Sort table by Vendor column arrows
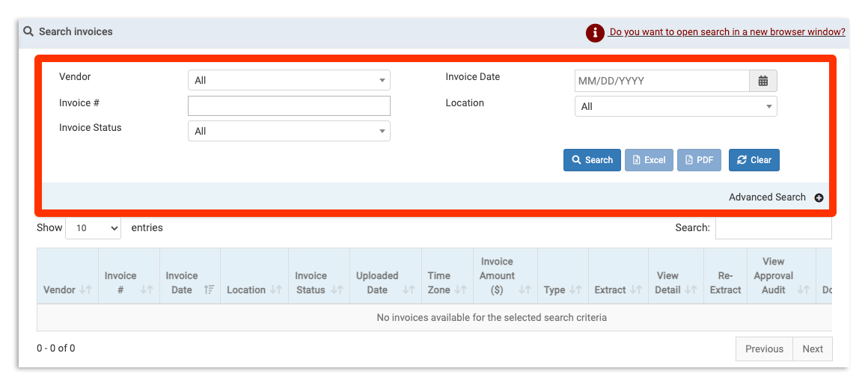Screen dimensions: 868x386 (x=85, y=290)
